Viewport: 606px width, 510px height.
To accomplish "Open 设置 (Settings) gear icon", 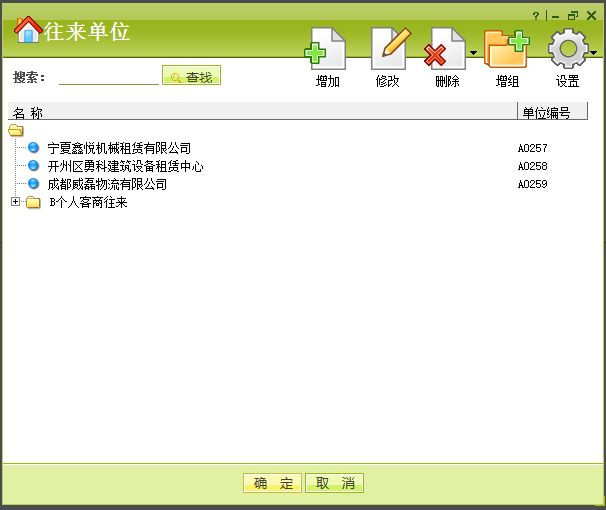I will point(567,50).
